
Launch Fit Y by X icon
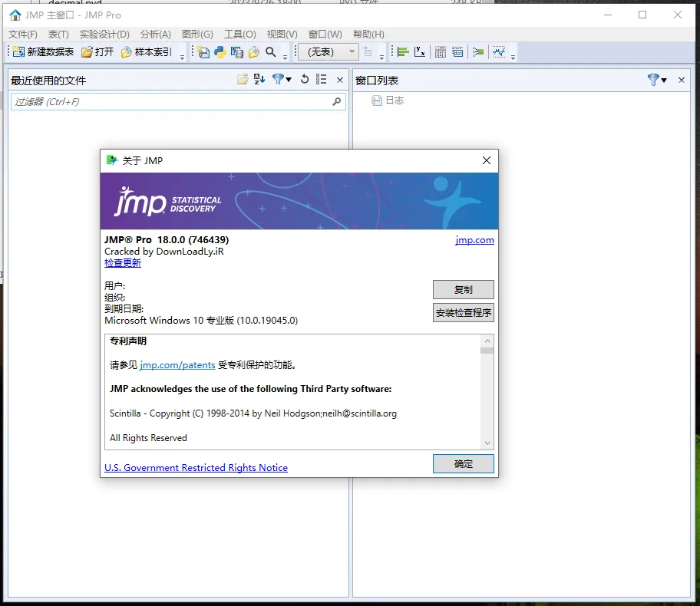coord(420,52)
